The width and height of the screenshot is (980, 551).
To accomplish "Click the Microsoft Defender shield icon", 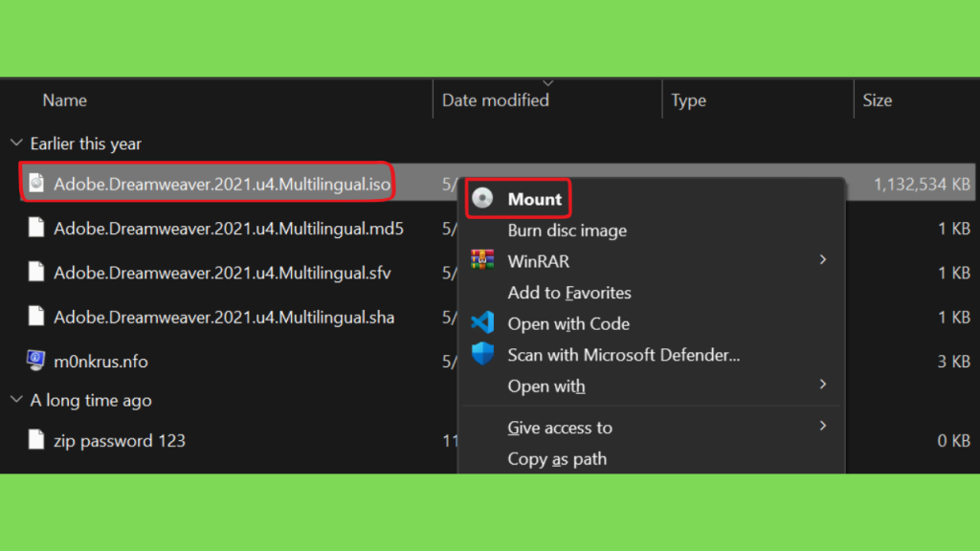I will point(482,354).
